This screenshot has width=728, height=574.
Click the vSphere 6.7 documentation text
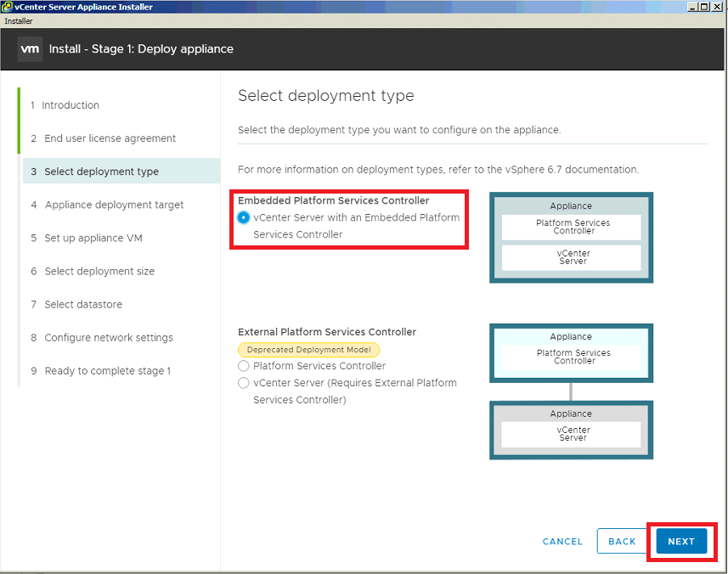(x=572, y=169)
